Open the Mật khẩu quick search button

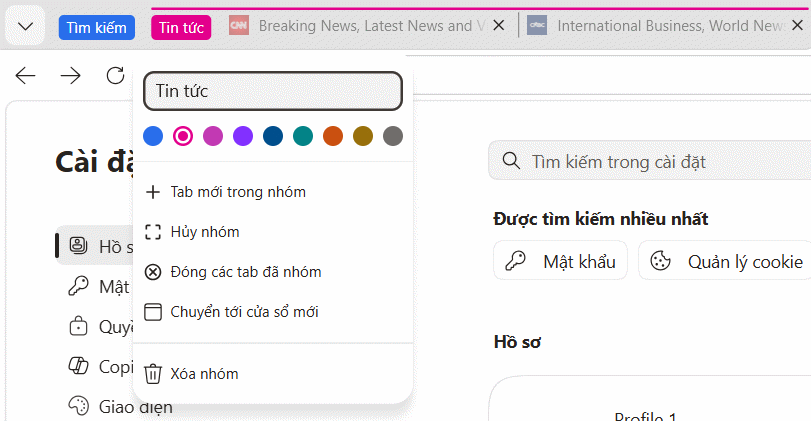tap(560, 260)
